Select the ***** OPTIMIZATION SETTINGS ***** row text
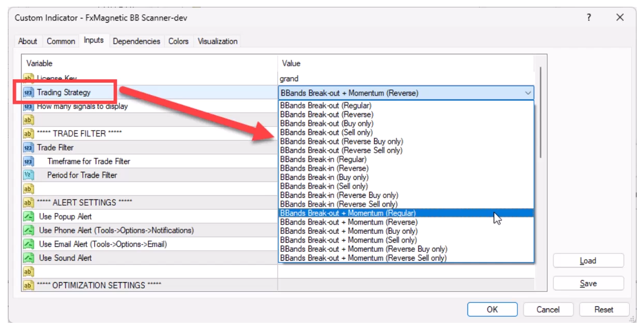 click(x=99, y=285)
